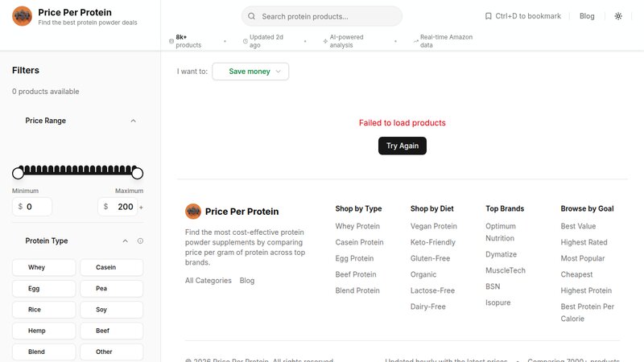Open the Blog link in the header
The width and height of the screenshot is (644, 362).
587,16
